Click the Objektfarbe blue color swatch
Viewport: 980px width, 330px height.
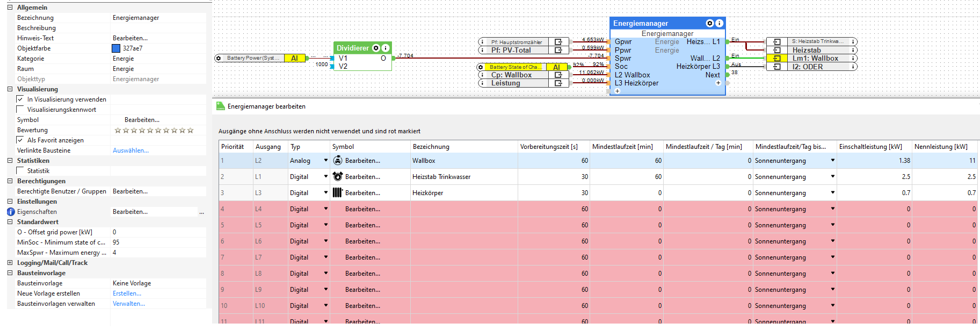[x=116, y=48]
